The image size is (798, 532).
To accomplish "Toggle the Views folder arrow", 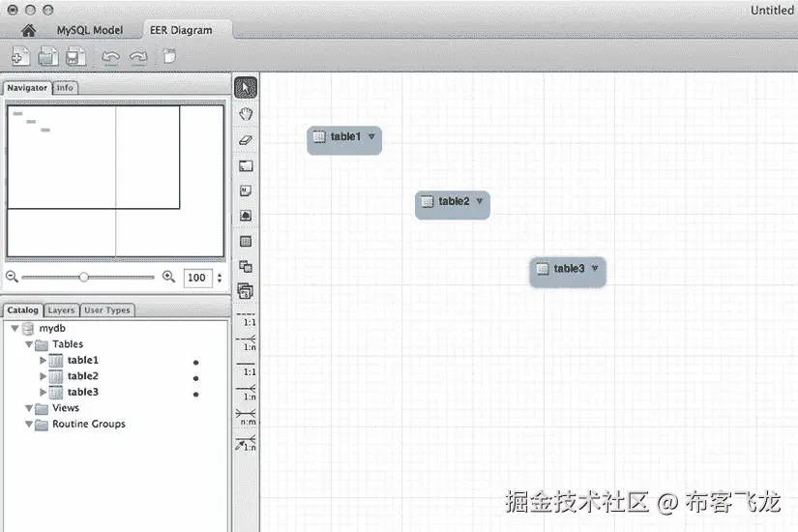I will click(x=29, y=408).
